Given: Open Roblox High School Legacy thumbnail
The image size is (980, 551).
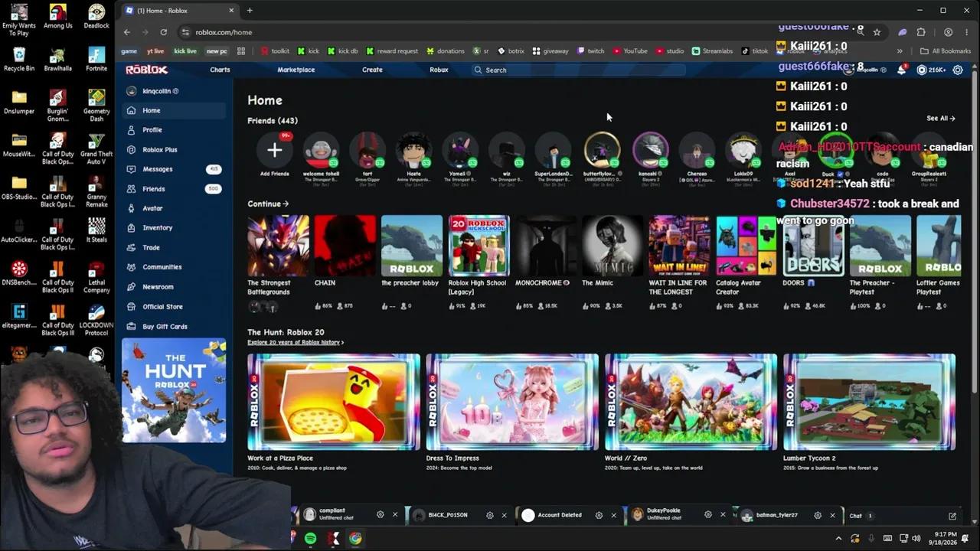Looking at the screenshot, I should [479, 246].
